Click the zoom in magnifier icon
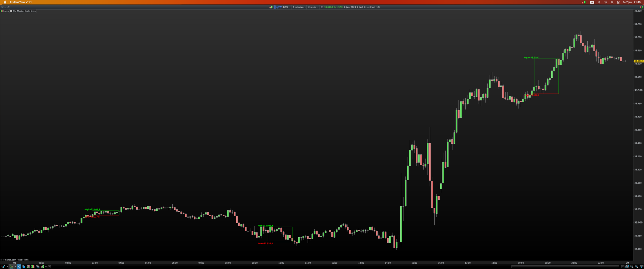This screenshot has width=644, height=269. [x=636, y=266]
